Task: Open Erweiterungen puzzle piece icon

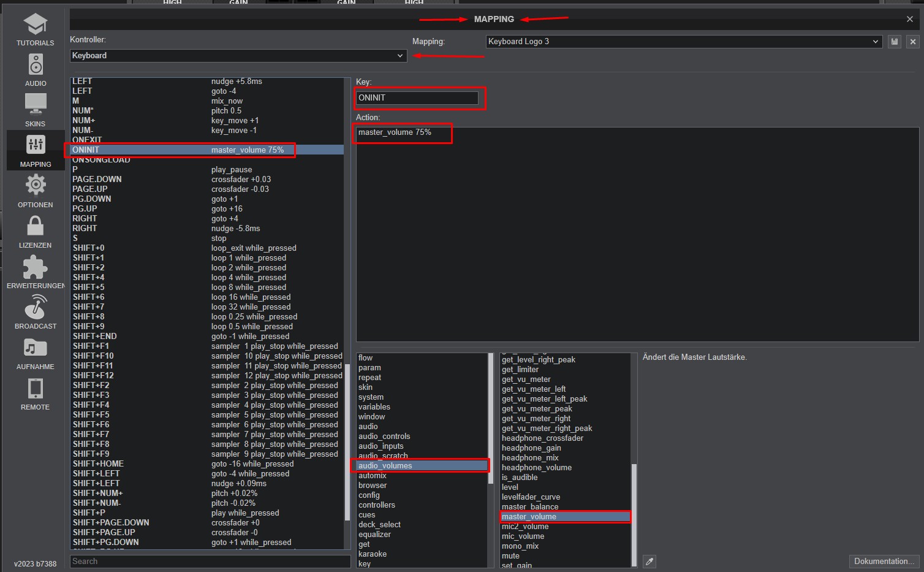Action: (36, 267)
